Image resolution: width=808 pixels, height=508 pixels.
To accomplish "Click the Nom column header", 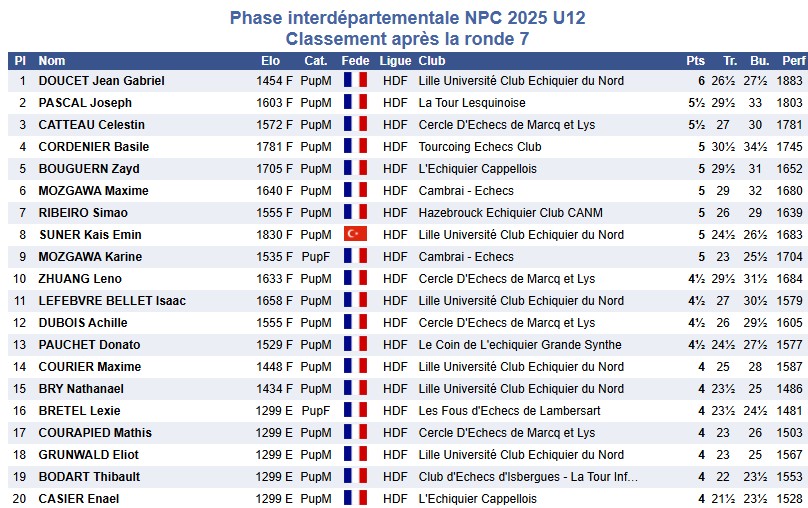I will (52, 60).
